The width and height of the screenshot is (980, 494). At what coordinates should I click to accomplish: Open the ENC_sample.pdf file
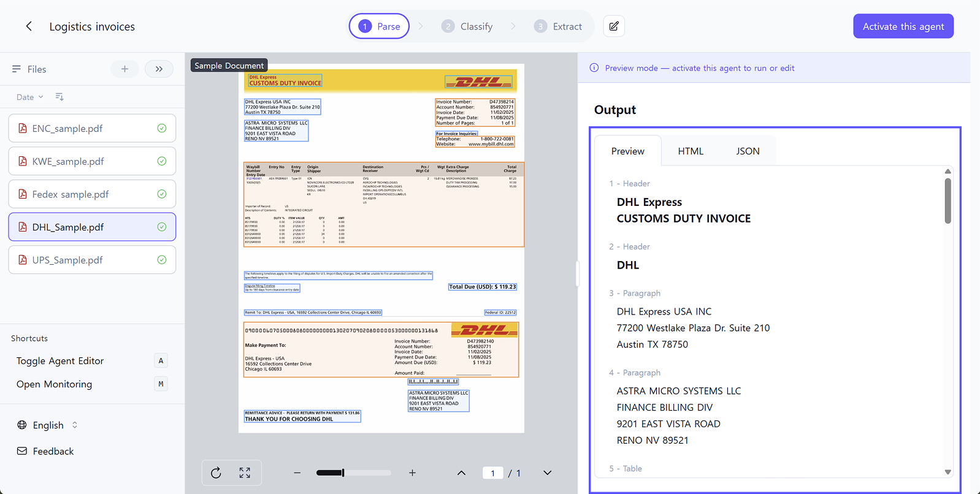click(92, 128)
